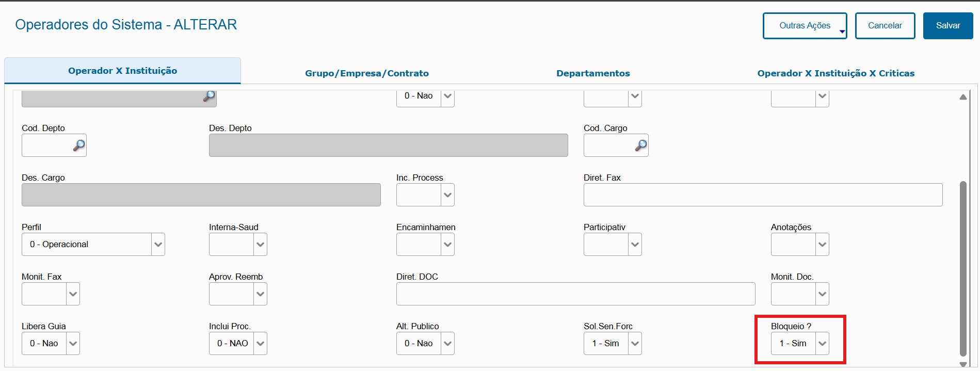Open the Departamentos tab

click(x=593, y=73)
